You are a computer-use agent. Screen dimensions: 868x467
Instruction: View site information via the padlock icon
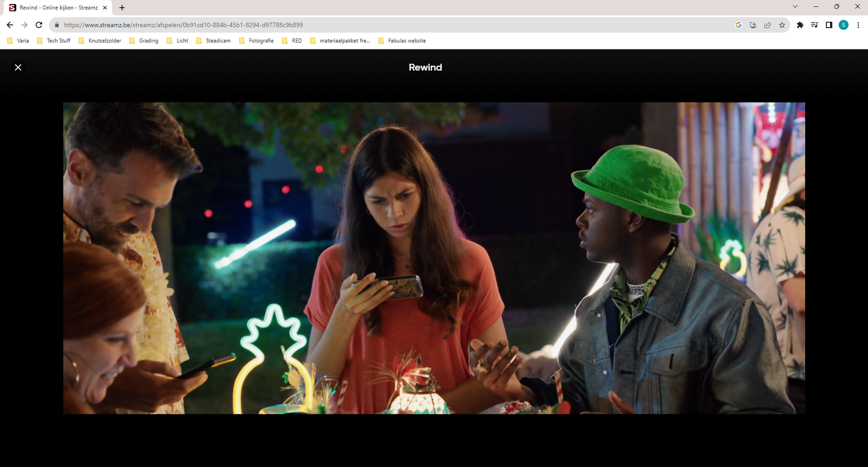tap(57, 25)
